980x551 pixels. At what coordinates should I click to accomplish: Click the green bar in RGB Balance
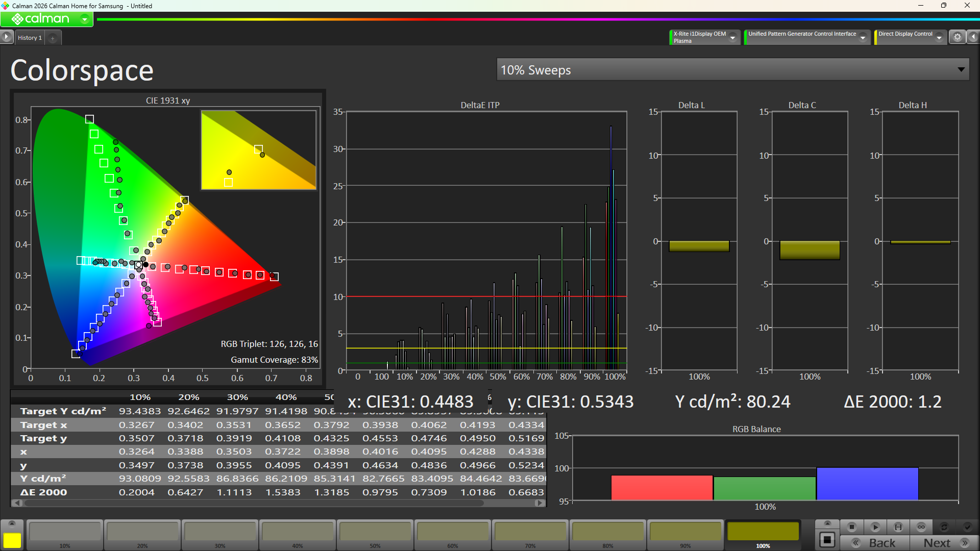tap(765, 489)
